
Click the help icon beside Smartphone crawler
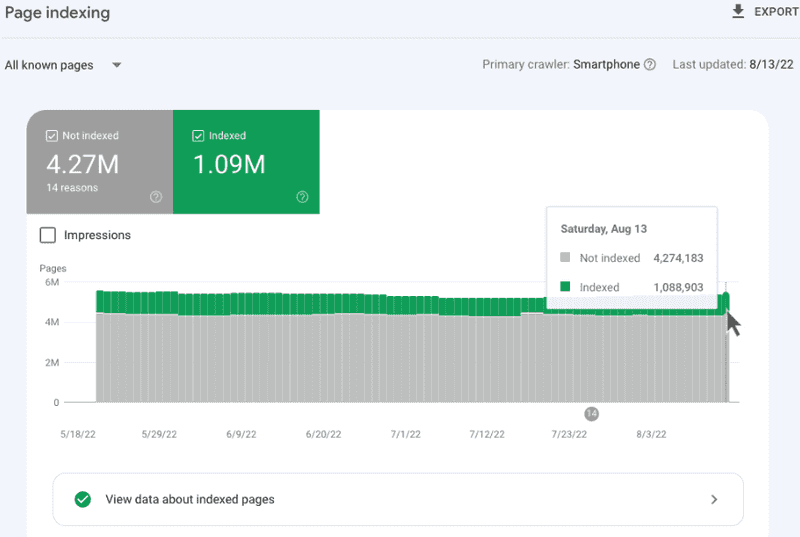[650, 65]
